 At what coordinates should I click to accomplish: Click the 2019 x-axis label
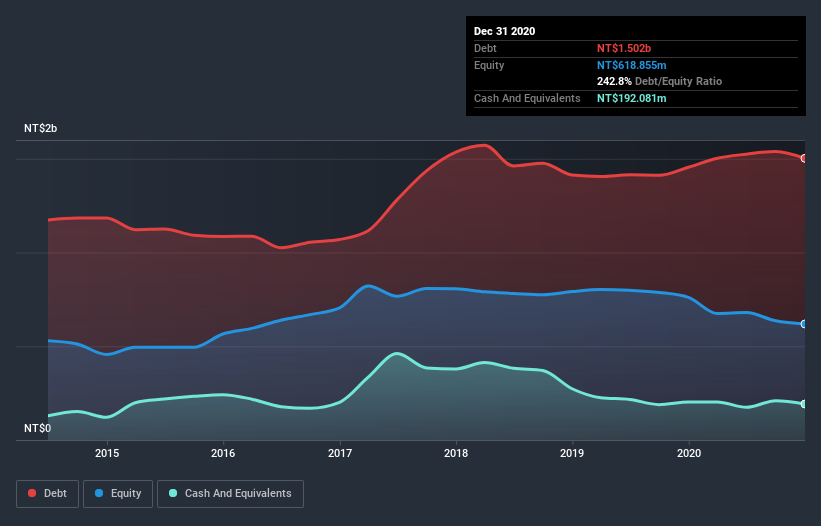pos(572,453)
